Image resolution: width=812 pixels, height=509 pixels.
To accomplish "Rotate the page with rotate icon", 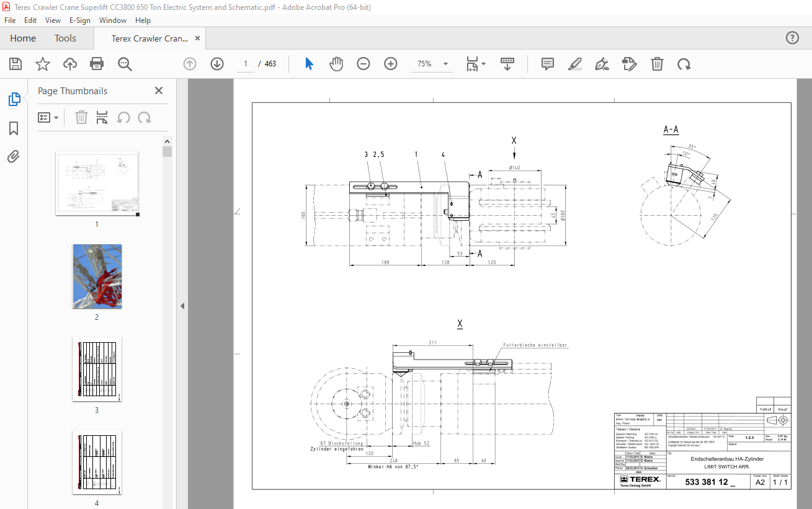I will [684, 64].
